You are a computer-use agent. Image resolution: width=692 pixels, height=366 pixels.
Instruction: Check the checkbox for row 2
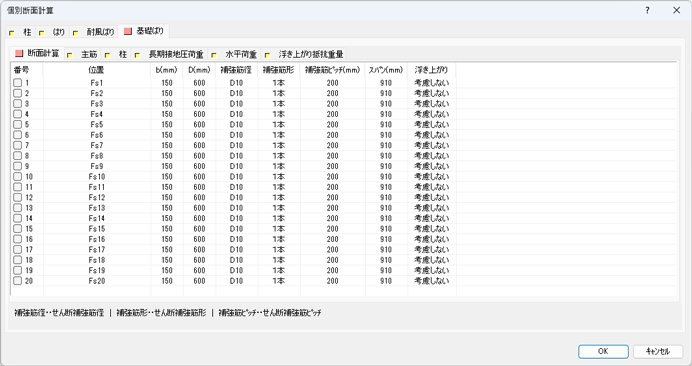(17, 93)
